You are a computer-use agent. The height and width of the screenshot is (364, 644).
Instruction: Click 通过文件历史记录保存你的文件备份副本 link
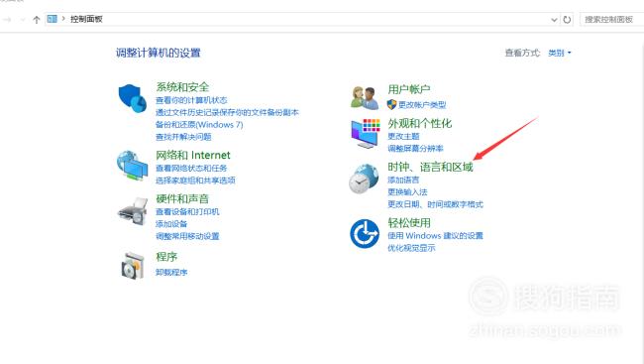227,112
